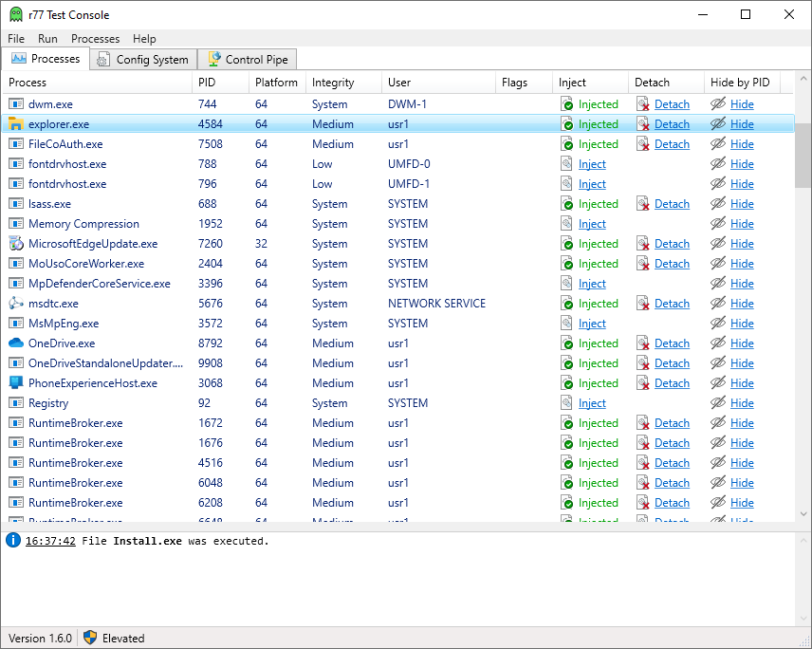Screen dimensions: 812x649
Task: Click the inject icon for MsMpEng.exe
Action: (567, 324)
